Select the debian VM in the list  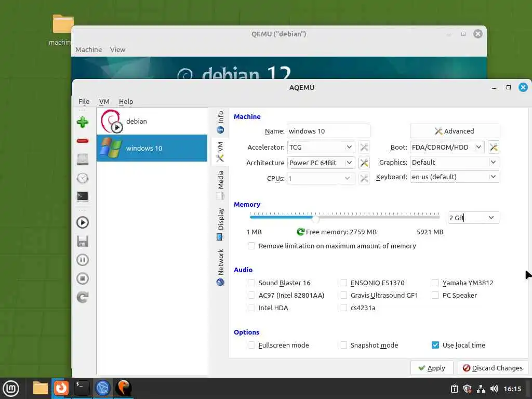152,121
